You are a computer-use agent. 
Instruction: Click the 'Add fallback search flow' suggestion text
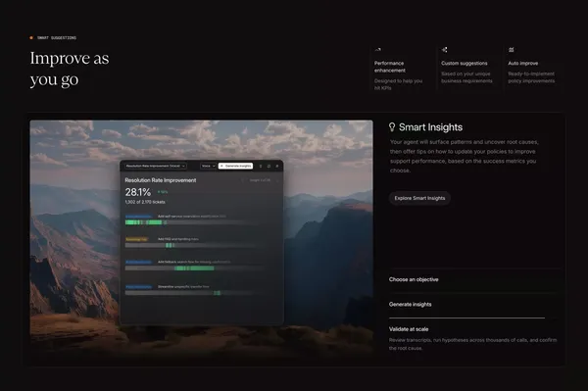pyautogui.click(x=194, y=262)
